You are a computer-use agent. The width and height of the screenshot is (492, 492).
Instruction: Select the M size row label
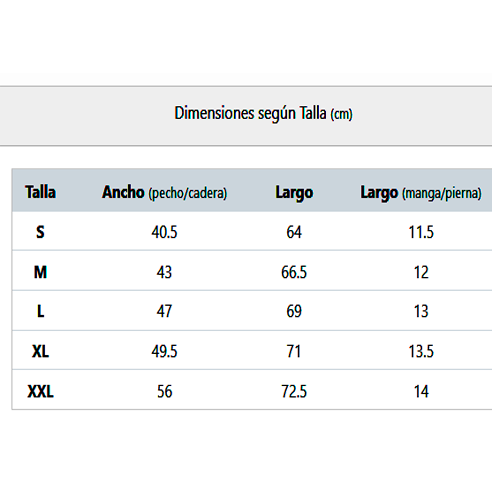click(x=40, y=272)
